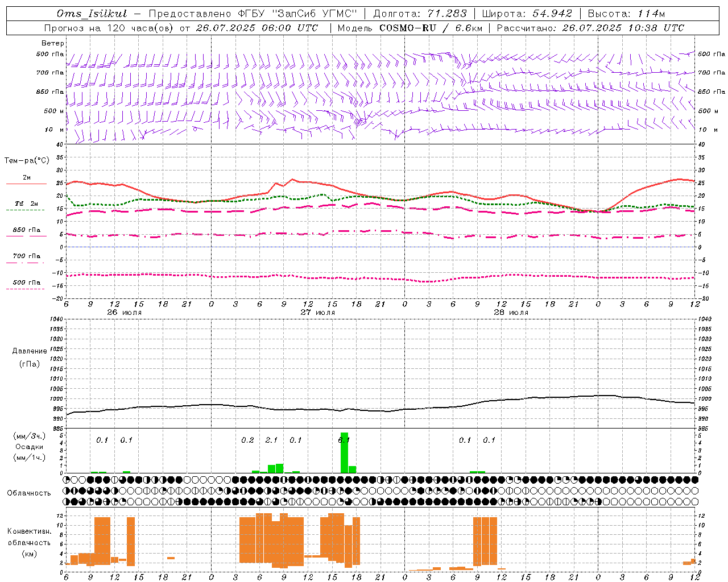The image size is (728, 582).
Task: Click the 28 июля date label
Action: click(x=511, y=313)
